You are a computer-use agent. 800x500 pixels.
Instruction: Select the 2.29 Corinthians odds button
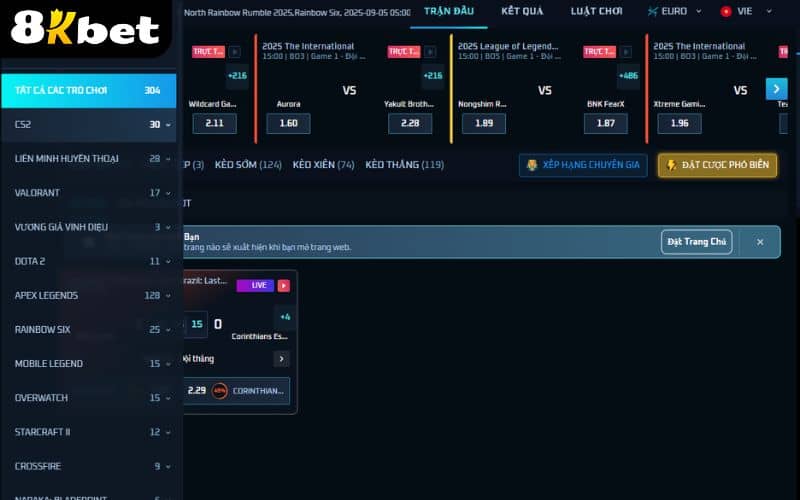[237, 391]
